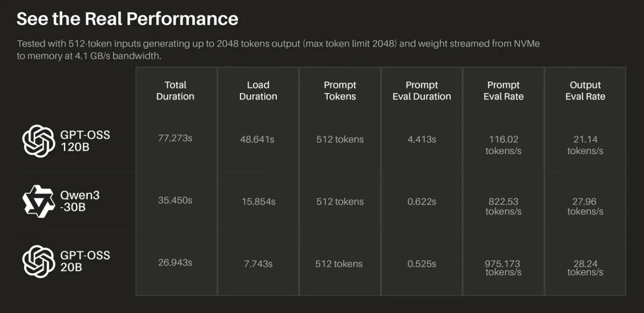Click the Total Duration column header
644x313 pixels.
175,91
